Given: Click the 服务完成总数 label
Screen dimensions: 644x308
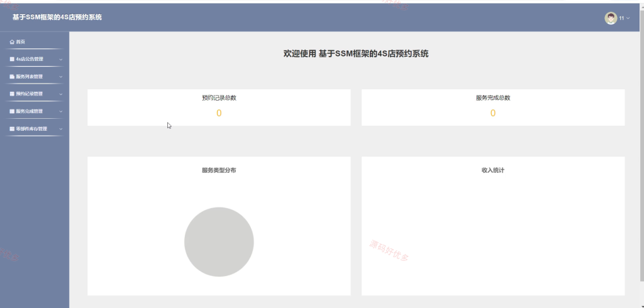Looking at the screenshot, I should point(493,97).
